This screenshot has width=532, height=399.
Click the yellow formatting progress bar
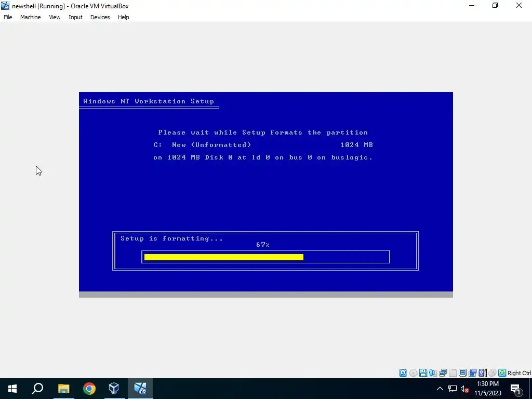pos(223,257)
